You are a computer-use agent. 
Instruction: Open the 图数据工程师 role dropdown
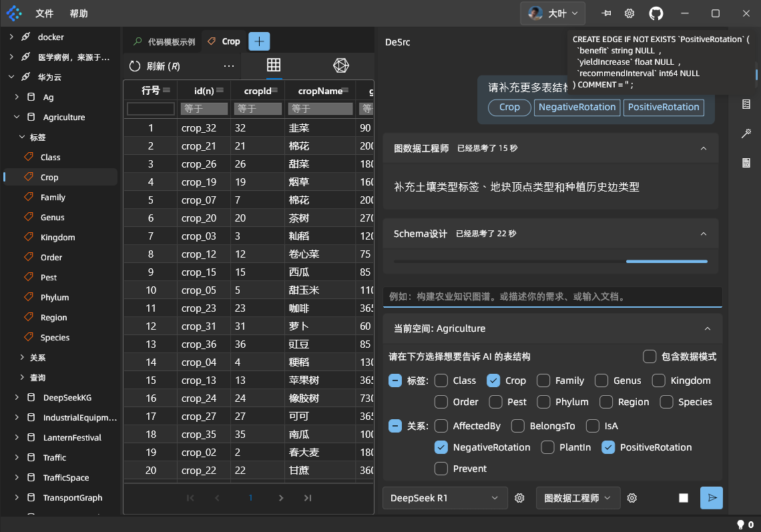pyautogui.click(x=578, y=498)
